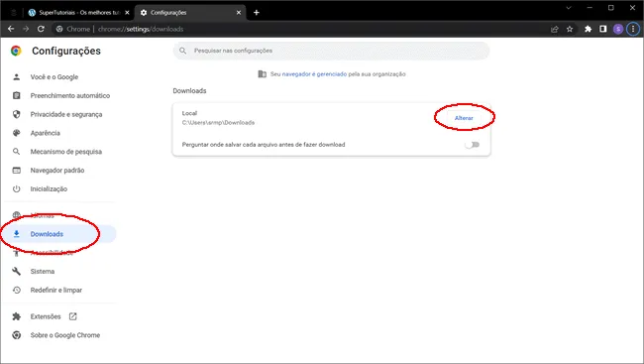Click the Chrome logo next to Configurações title
Screen dimensions: 644x364
pyautogui.click(x=17, y=51)
